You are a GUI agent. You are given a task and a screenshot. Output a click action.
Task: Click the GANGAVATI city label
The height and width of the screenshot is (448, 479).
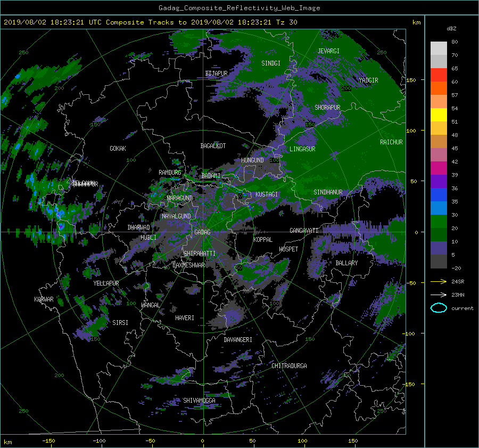pos(304,231)
